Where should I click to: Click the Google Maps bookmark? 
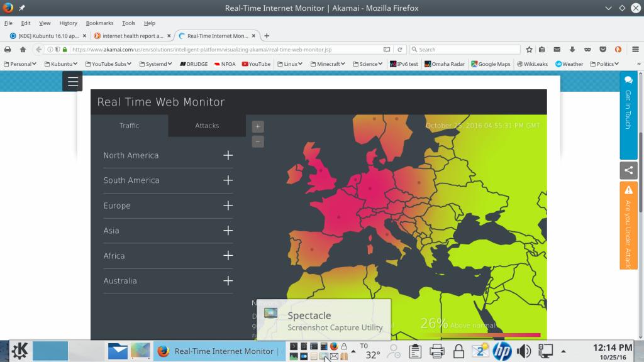click(491, 64)
